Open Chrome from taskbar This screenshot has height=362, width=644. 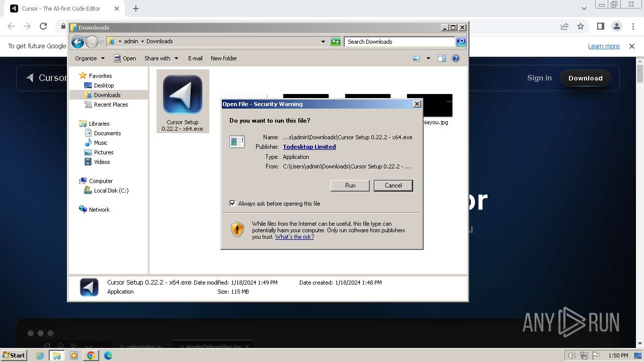[91, 355]
